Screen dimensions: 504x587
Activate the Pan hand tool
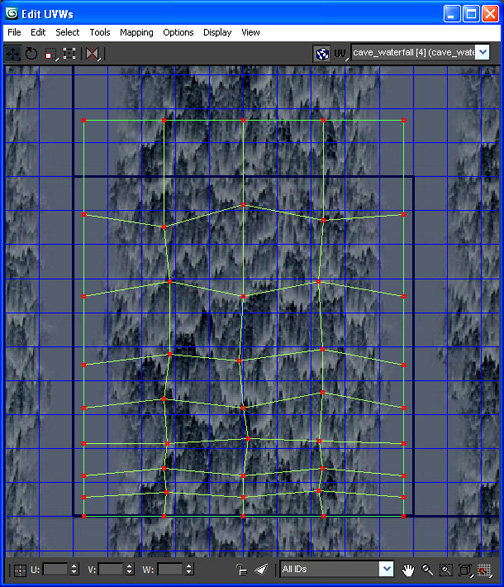pyautogui.click(x=408, y=570)
